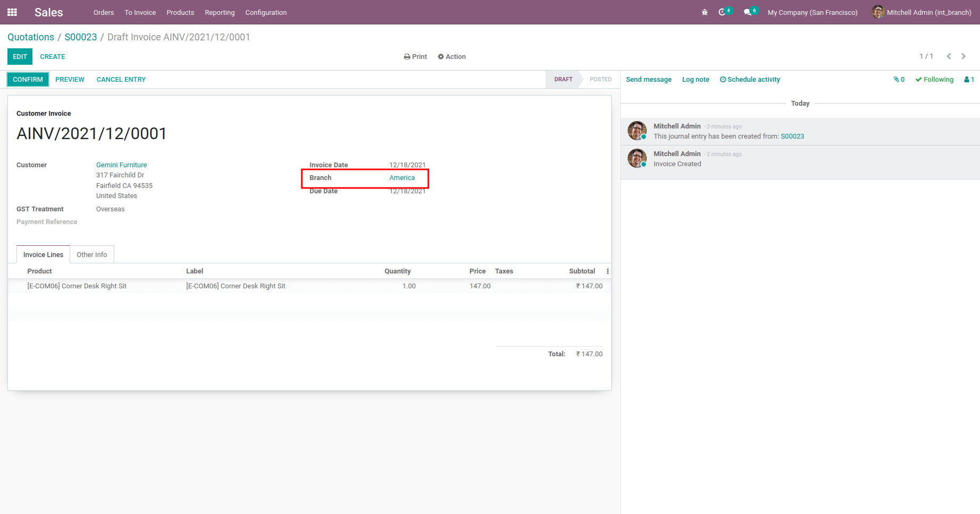Viewport: 980px width, 514px height.
Task: Click the debug bug icon
Action: pos(705,12)
